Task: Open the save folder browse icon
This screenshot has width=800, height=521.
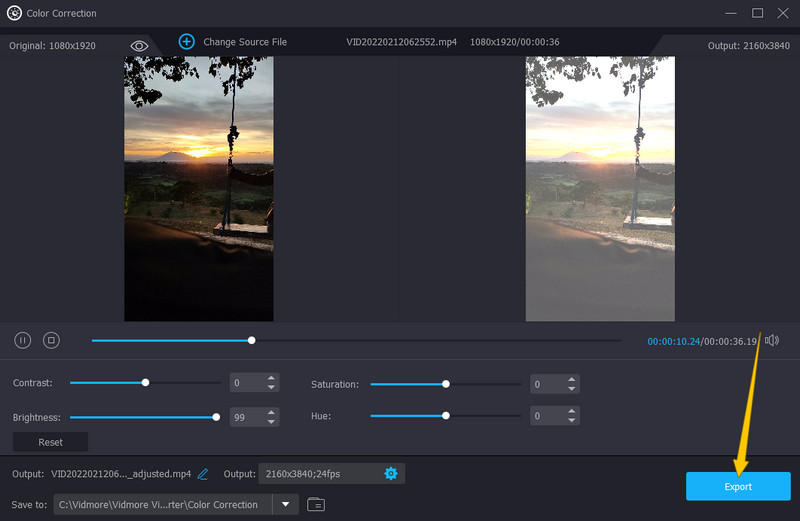Action: 316,504
